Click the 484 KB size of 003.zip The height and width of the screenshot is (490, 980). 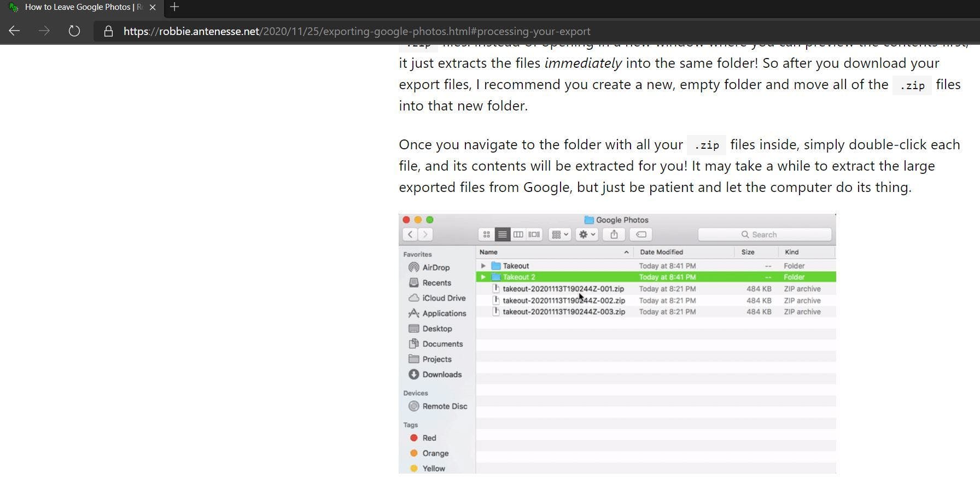759,312
